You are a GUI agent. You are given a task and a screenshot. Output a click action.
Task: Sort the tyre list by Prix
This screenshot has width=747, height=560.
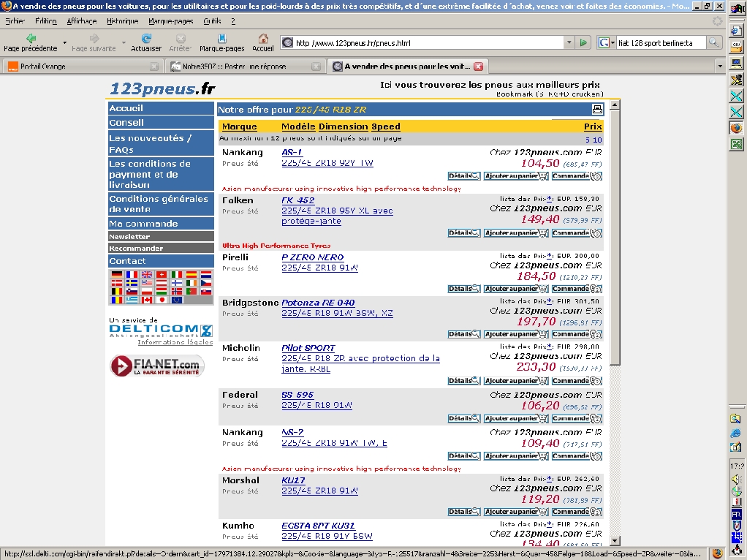coord(593,126)
